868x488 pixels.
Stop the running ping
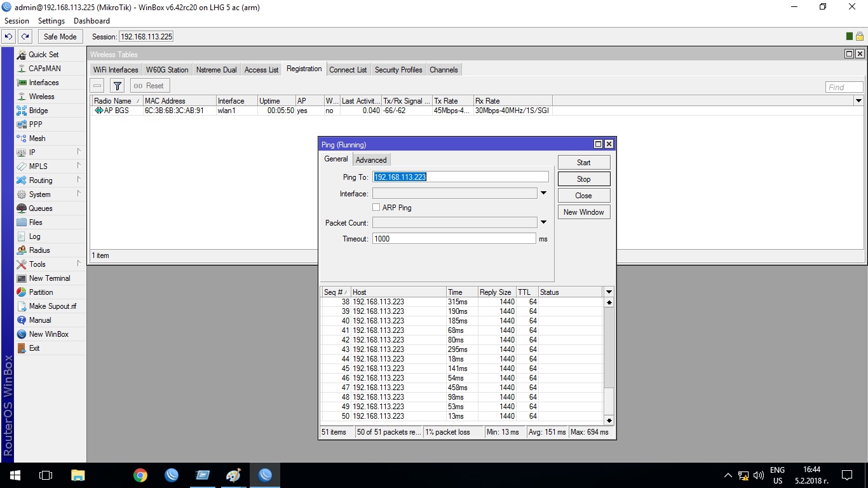coord(583,179)
